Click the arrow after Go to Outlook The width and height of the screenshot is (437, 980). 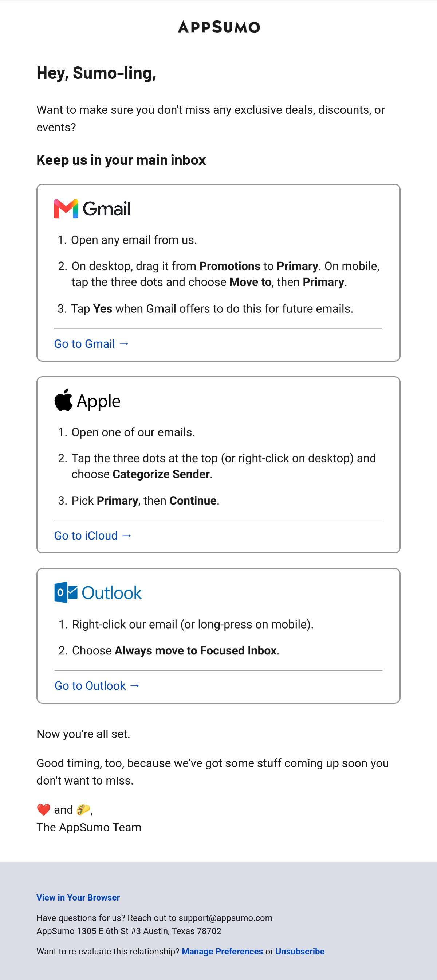point(134,685)
